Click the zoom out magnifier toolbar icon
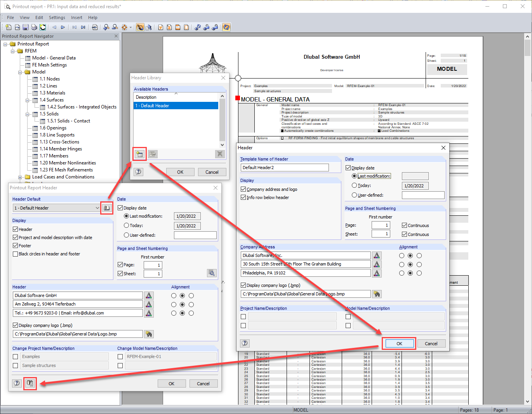The image size is (532, 414). [x=115, y=27]
